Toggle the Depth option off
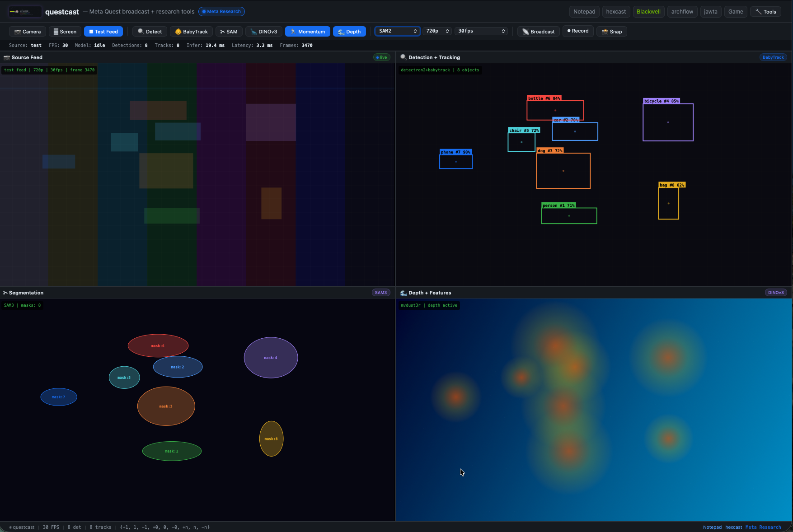This screenshot has width=793, height=532. [349, 32]
